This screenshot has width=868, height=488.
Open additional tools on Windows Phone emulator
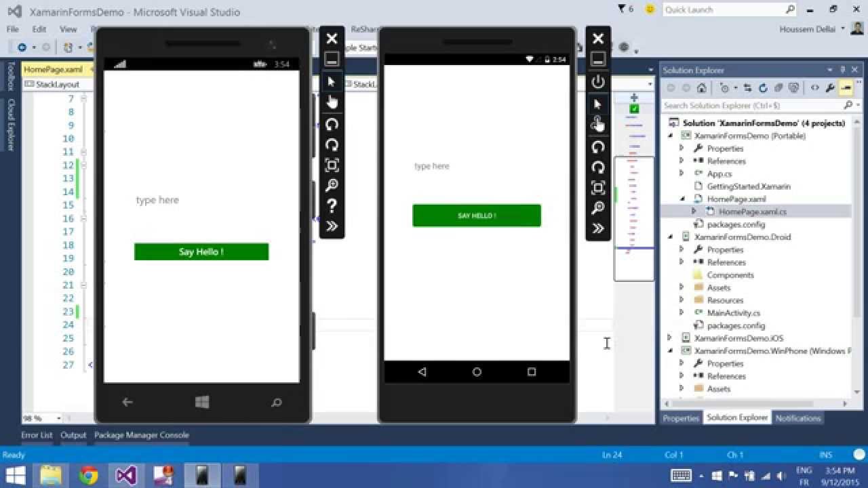(332, 226)
